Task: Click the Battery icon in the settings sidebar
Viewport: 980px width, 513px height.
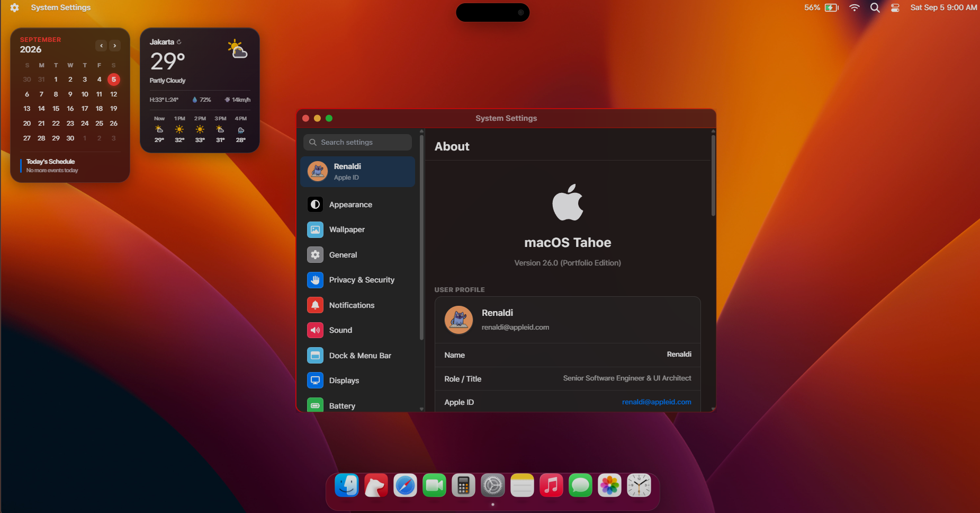Action: click(x=315, y=405)
